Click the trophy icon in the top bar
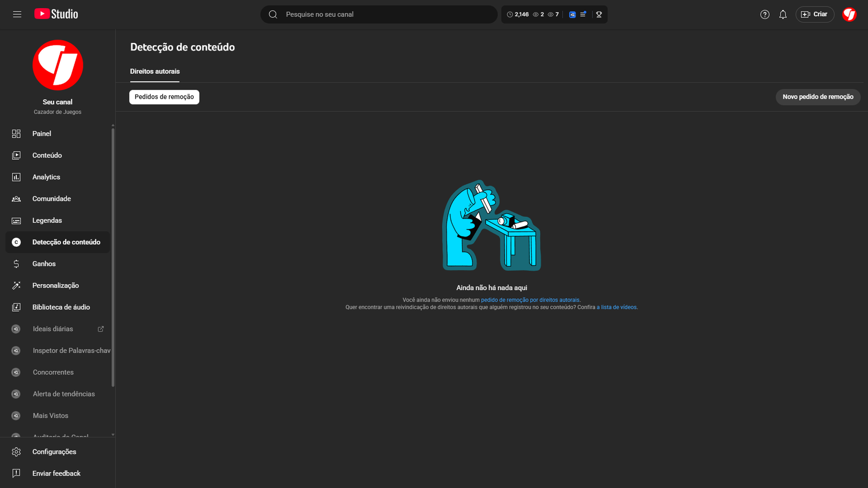The image size is (868, 488). pyautogui.click(x=599, y=15)
